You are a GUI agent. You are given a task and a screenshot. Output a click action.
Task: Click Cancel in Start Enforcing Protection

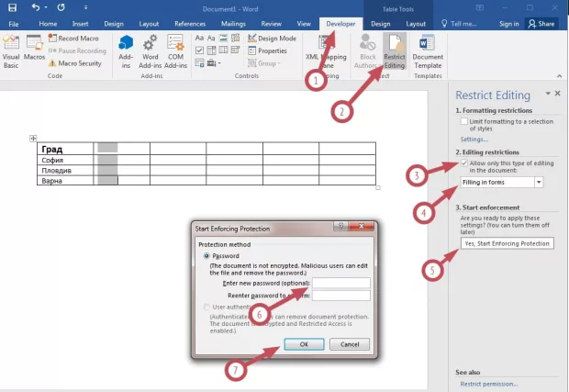(350, 344)
